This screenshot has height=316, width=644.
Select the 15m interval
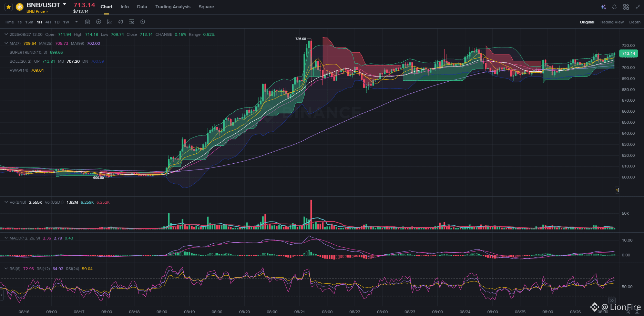click(x=29, y=22)
